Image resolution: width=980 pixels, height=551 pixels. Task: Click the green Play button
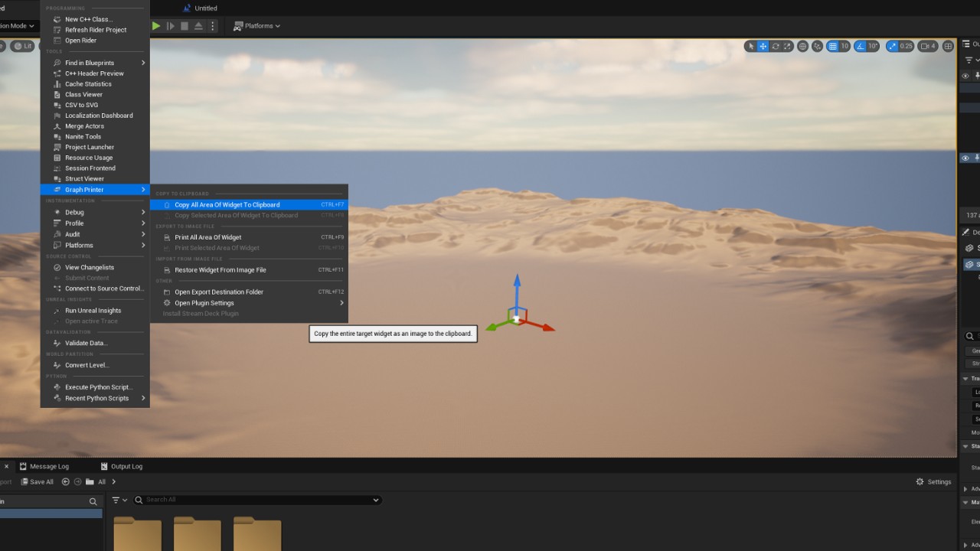coord(156,26)
